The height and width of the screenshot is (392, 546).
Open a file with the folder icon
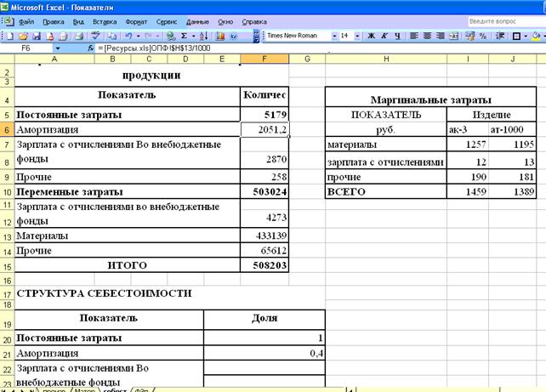(23, 36)
